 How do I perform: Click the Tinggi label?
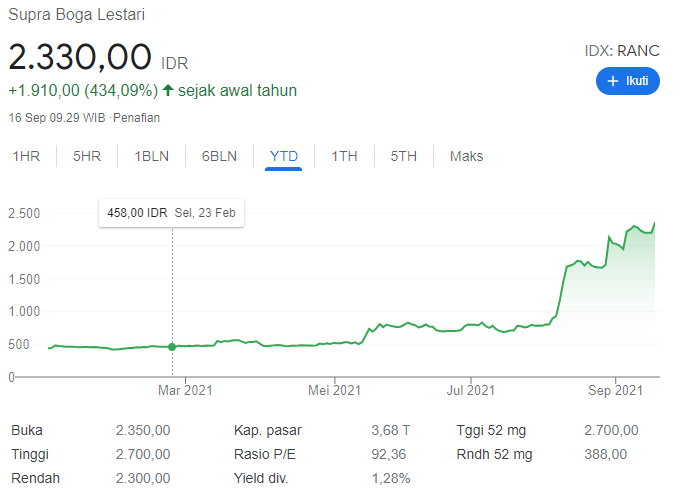point(30,455)
